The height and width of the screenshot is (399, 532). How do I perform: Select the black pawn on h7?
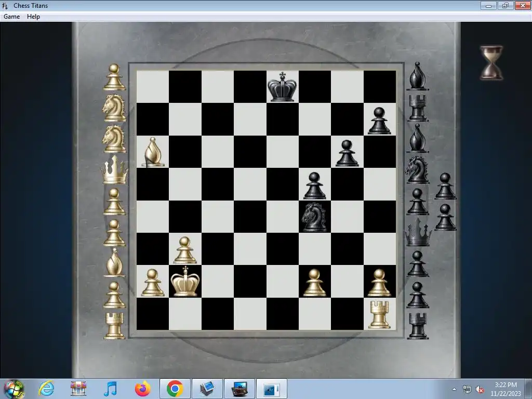(379, 121)
